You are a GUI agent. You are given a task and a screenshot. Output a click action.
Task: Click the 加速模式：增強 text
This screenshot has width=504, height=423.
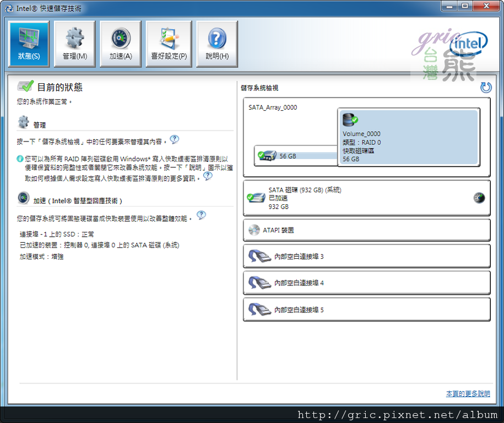(x=41, y=257)
